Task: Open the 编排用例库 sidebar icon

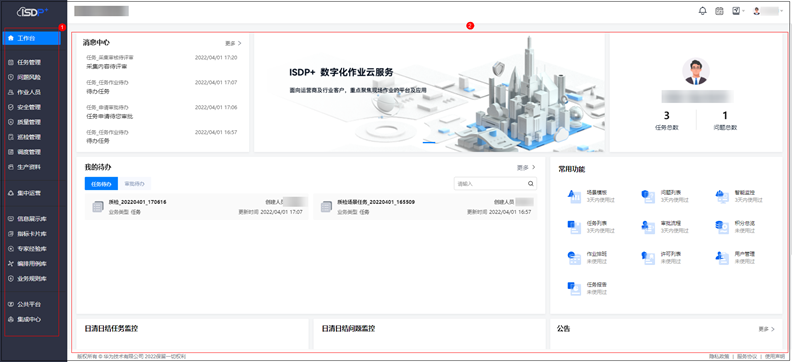Action: pos(11,264)
